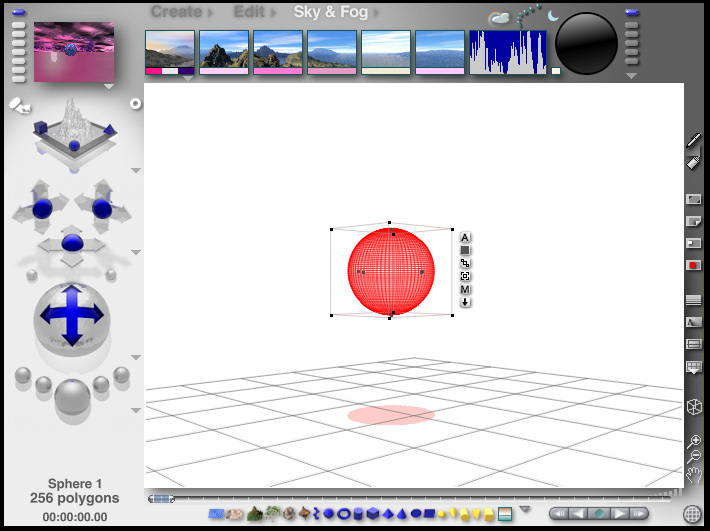Click the zoom in magnifier icon
710x531 pixels.
(x=694, y=440)
